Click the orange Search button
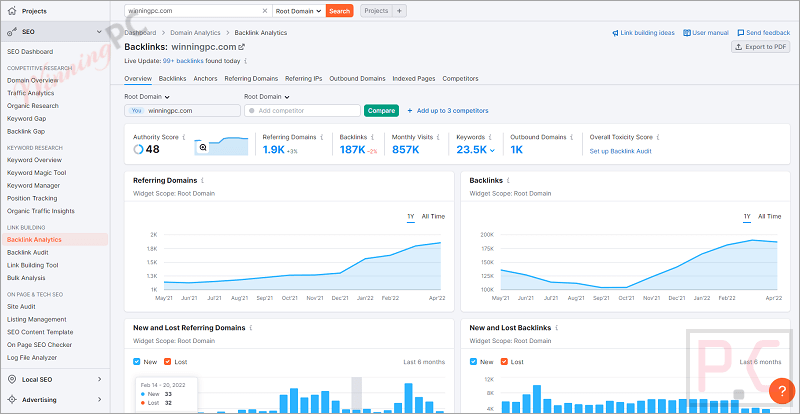Viewport: 800px width, 414px height. tap(340, 11)
